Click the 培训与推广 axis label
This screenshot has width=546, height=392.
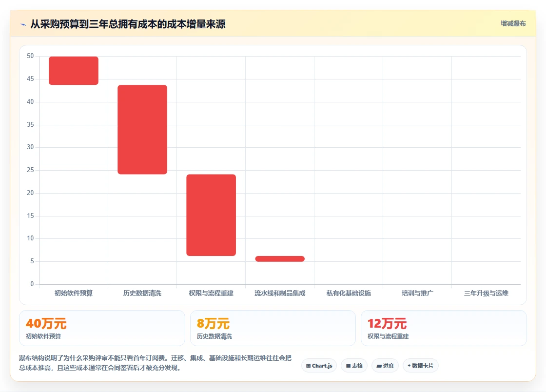point(417,293)
